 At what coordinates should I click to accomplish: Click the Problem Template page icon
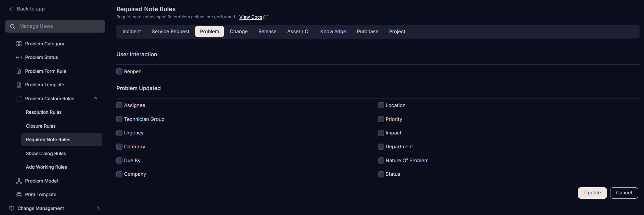19,85
